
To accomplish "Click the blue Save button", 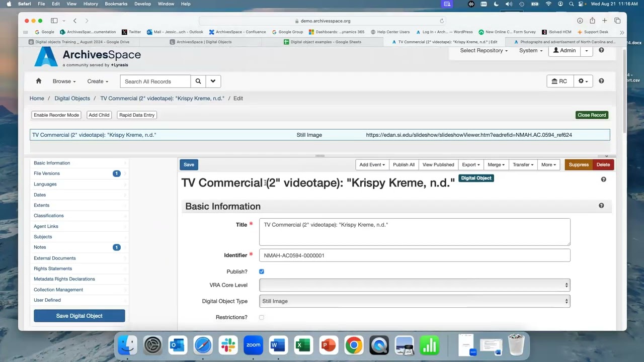I will coord(189,164).
